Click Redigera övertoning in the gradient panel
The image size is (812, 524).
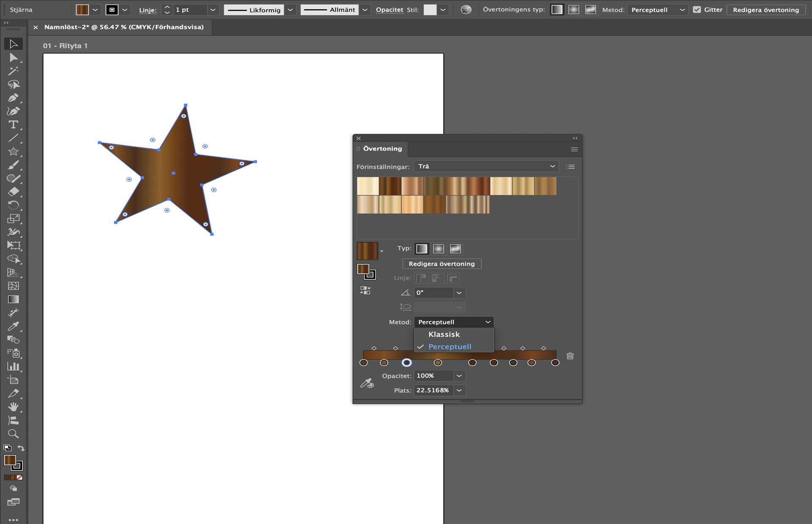click(442, 264)
